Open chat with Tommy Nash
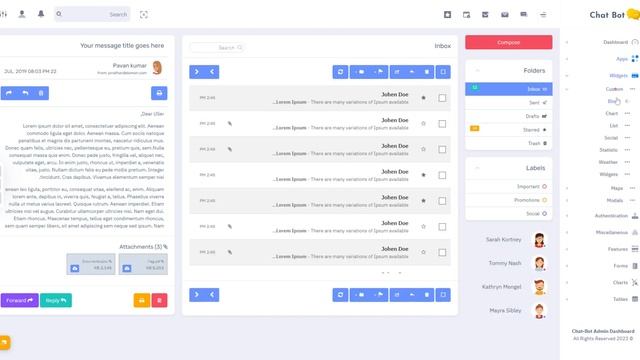Image resolution: width=640 pixels, height=360 pixels. pyautogui.click(x=505, y=263)
